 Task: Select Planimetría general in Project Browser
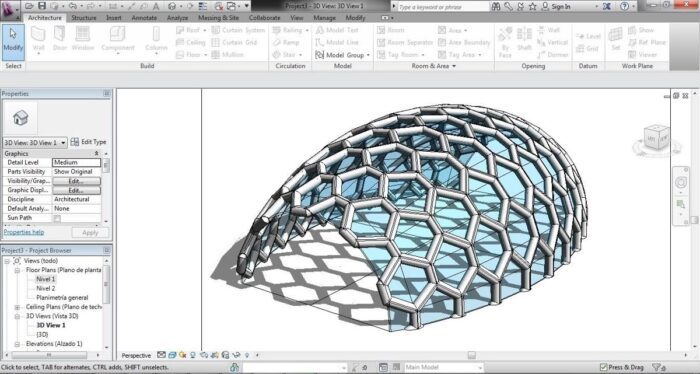pos(62,298)
